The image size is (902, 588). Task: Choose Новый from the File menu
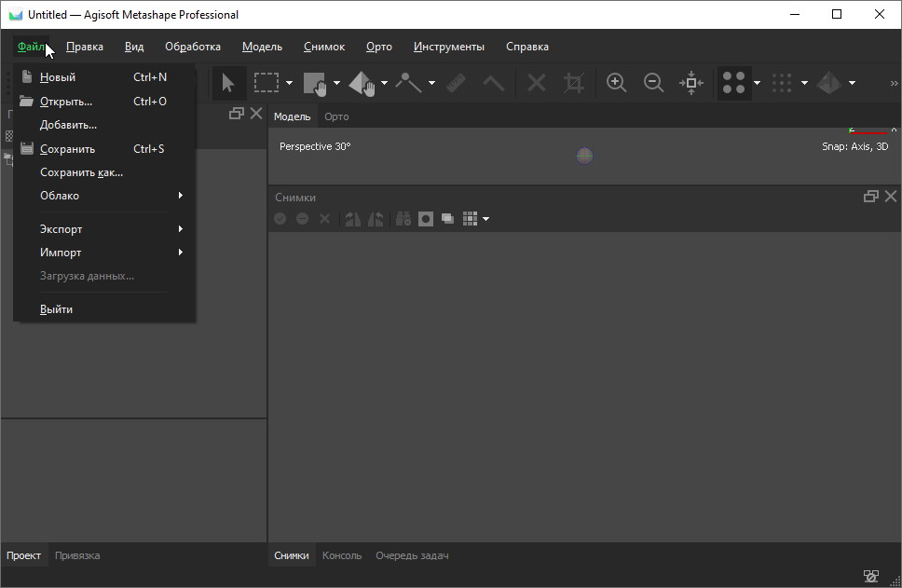tap(104, 77)
